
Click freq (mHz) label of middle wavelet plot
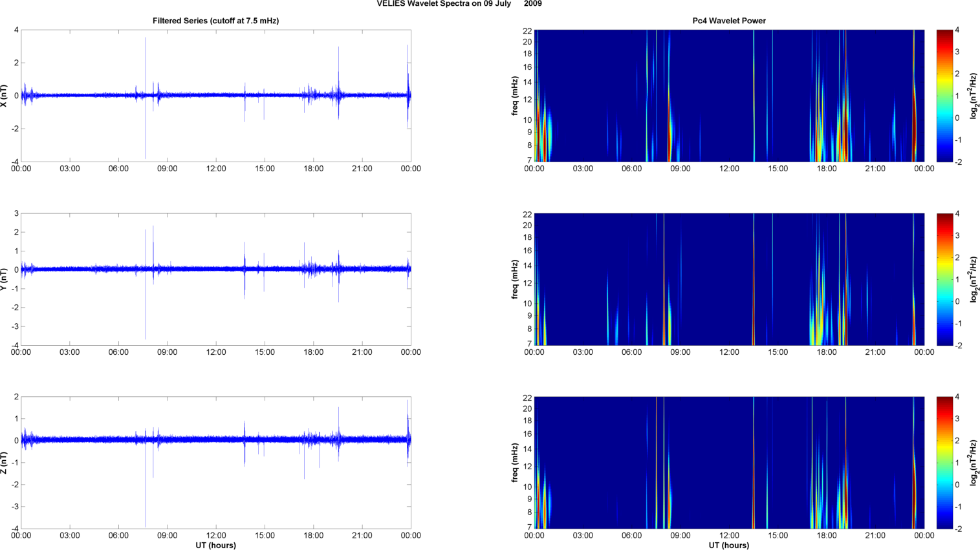(515, 279)
